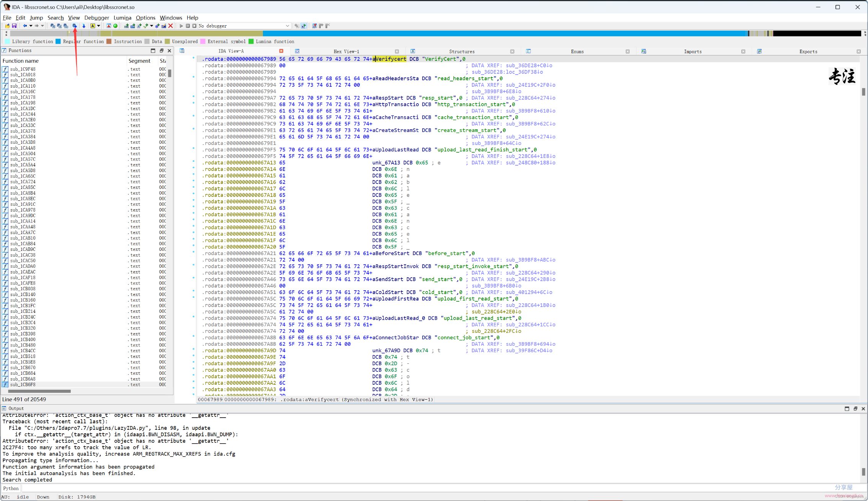The height and width of the screenshot is (501, 868).
Task: Open the Jump menu
Action: click(x=36, y=18)
